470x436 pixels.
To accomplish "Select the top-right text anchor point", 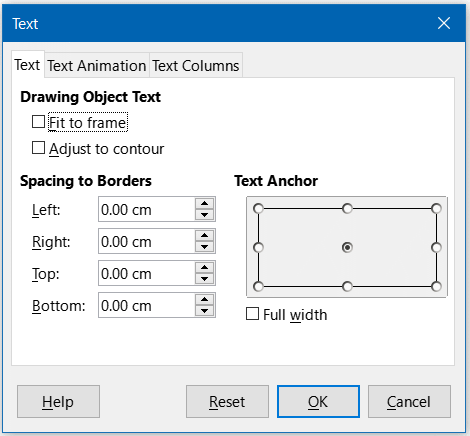I will (436, 209).
